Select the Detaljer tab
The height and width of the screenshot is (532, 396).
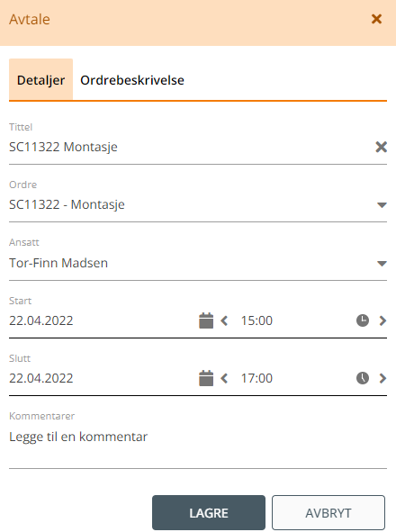tap(40, 79)
